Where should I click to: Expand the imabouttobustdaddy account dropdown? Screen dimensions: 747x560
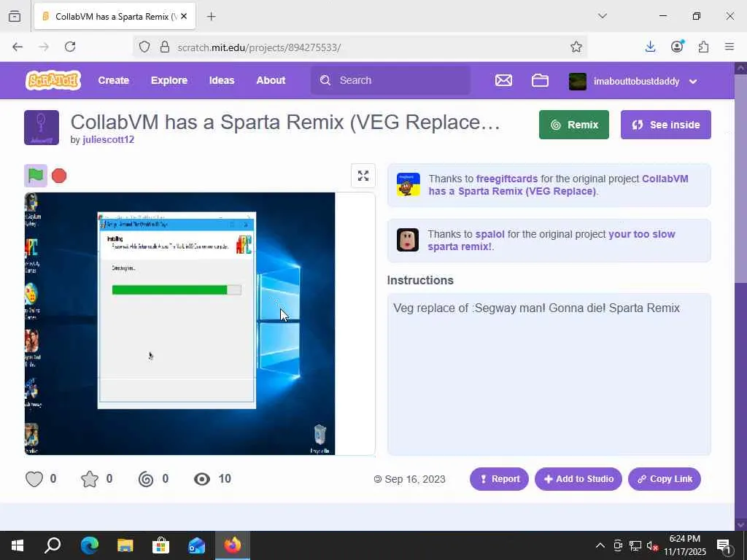point(693,82)
